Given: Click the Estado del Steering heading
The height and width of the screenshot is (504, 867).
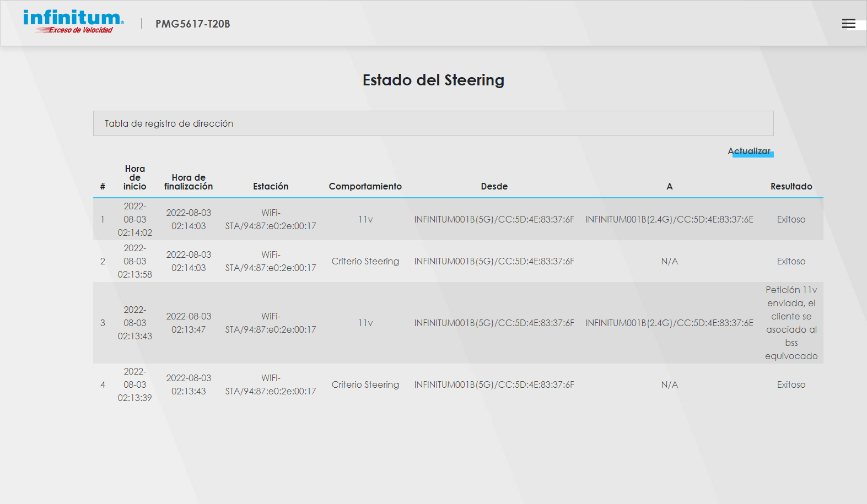Looking at the screenshot, I should [433, 80].
